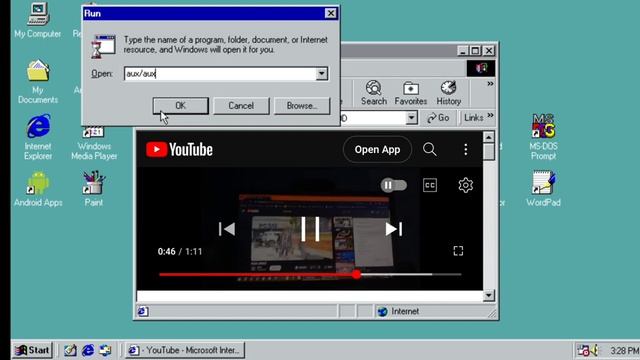Expand the hidden toolbar buttons chevron
Viewport: 640px width, 360px height.
tap(490, 84)
